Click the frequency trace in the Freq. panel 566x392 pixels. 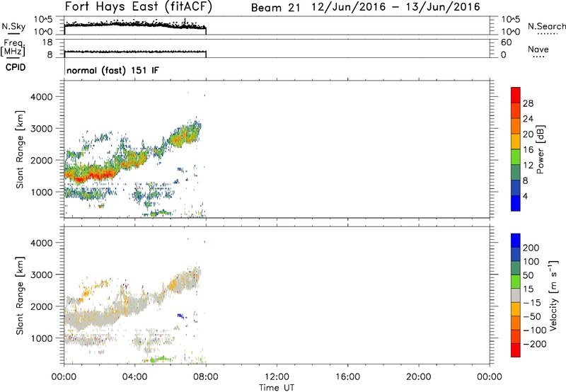click(135, 52)
